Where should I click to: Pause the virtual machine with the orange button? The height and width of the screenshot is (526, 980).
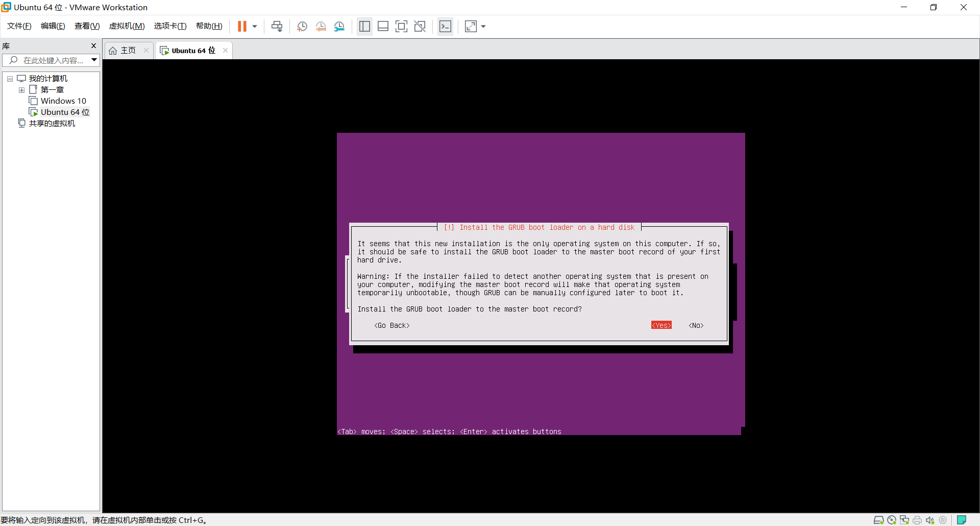pyautogui.click(x=242, y=26)
